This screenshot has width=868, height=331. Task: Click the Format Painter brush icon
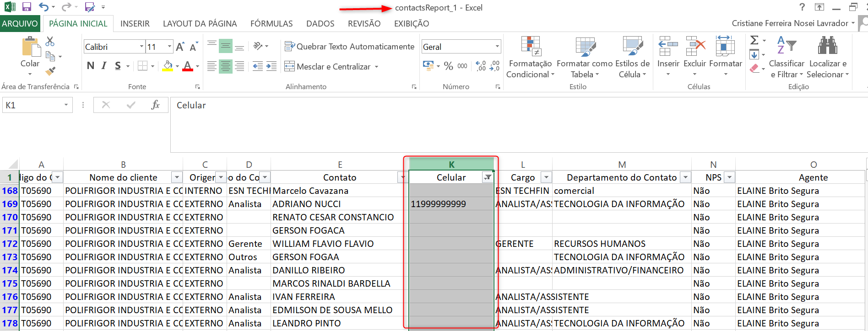[50, 71]
